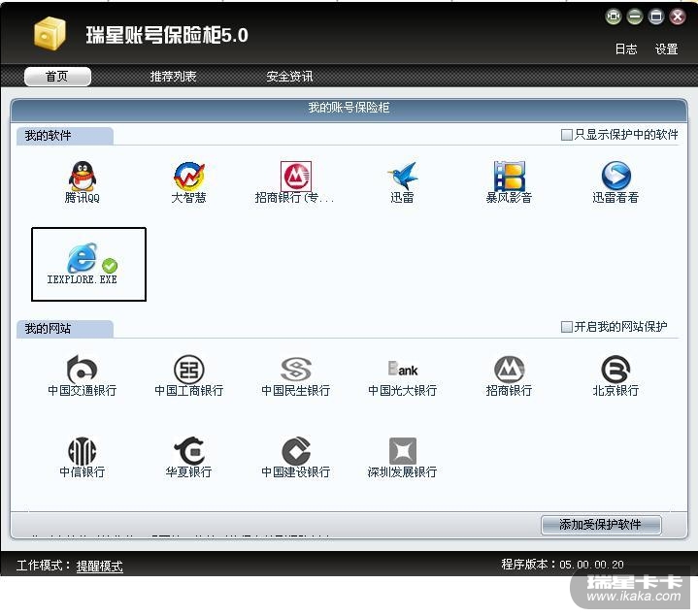
Task: Enable 开启我的网站保护 checkbox
Action: coord(566,327)
